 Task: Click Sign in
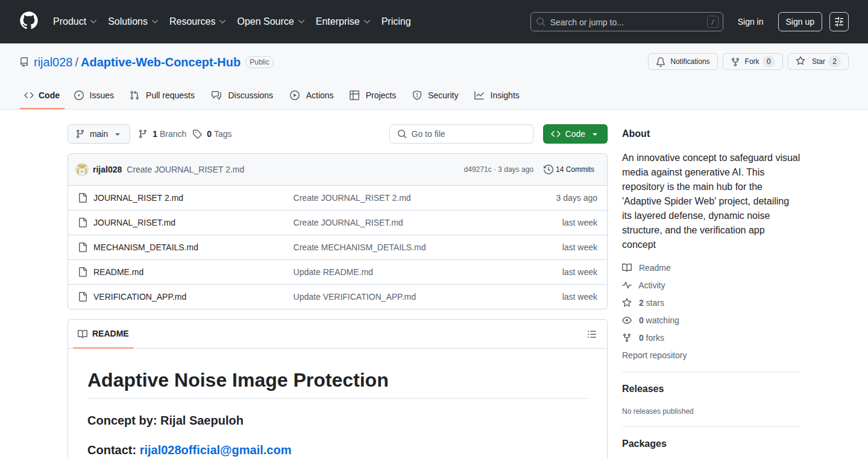coord(750,22)
